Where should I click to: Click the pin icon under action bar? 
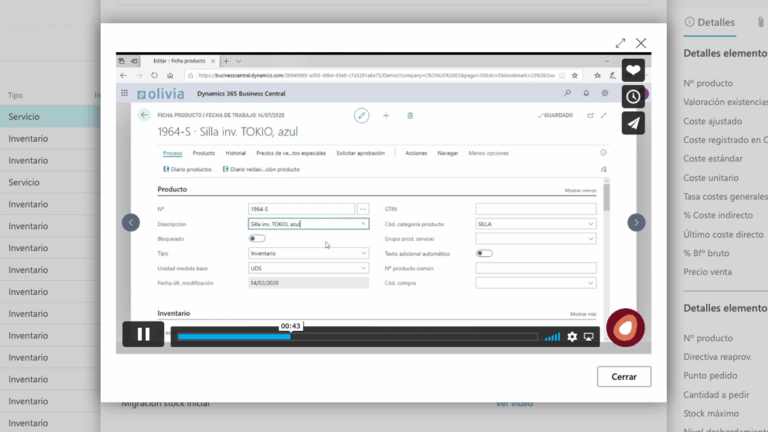603,169
